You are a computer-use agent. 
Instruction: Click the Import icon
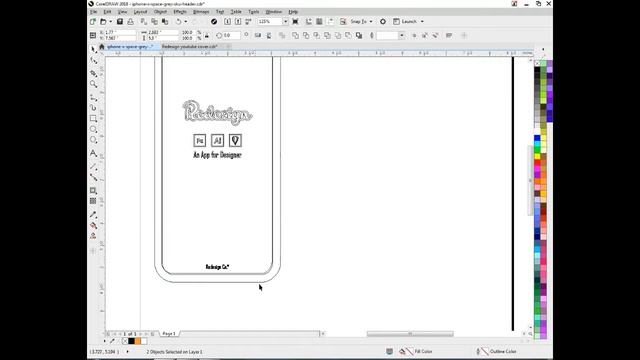pyautogui.click(x=227, y=21)
